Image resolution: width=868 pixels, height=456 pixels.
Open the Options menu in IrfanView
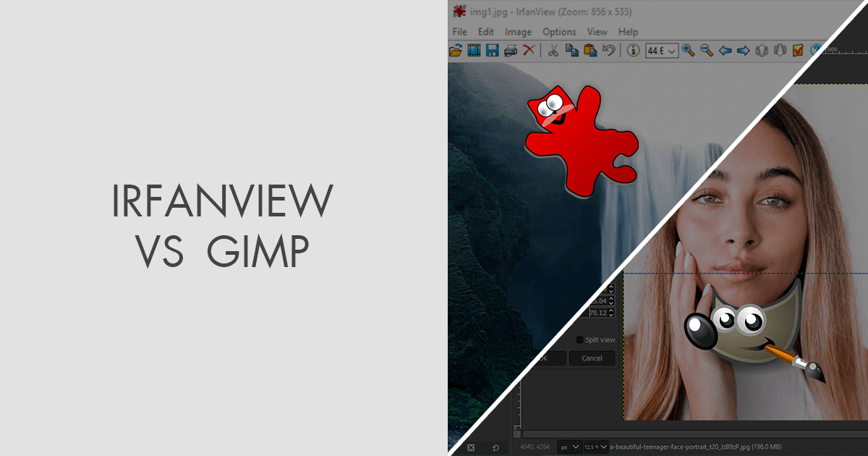pos(559,32)
